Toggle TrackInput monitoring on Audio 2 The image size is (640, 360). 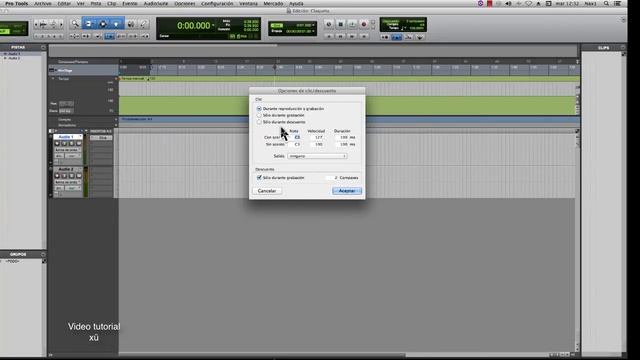coord(64,176)
